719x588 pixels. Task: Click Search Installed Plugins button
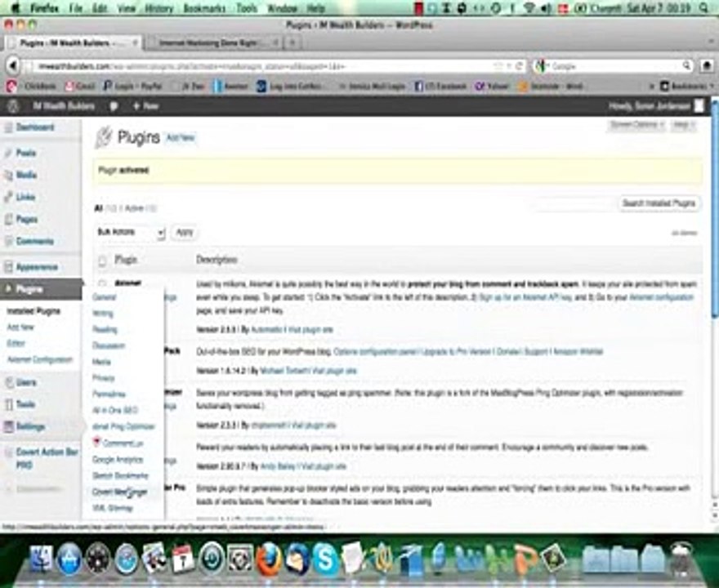click(659, 203)
